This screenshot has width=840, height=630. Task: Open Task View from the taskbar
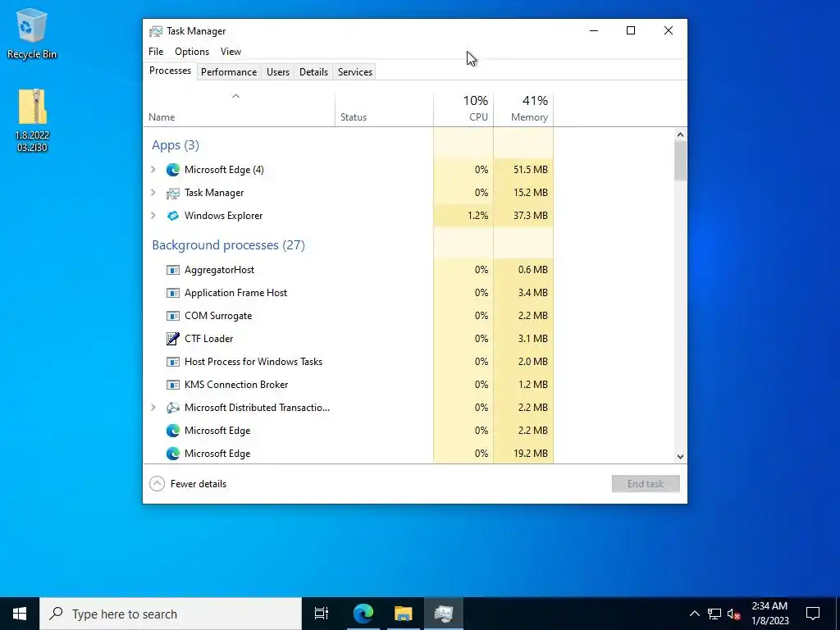pyautogui.click(x=322, y=614)
